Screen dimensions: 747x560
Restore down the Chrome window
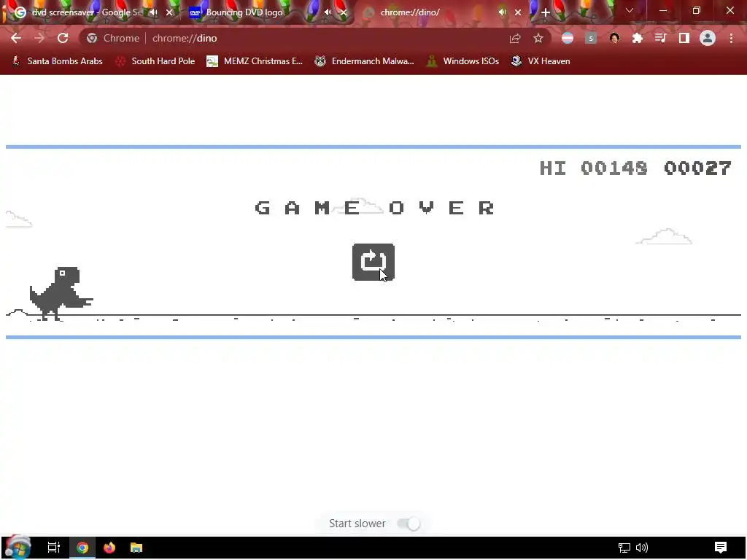[697, 10]
